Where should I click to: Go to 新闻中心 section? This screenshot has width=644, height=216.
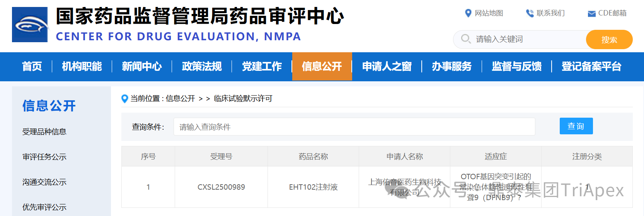point(142,67)
